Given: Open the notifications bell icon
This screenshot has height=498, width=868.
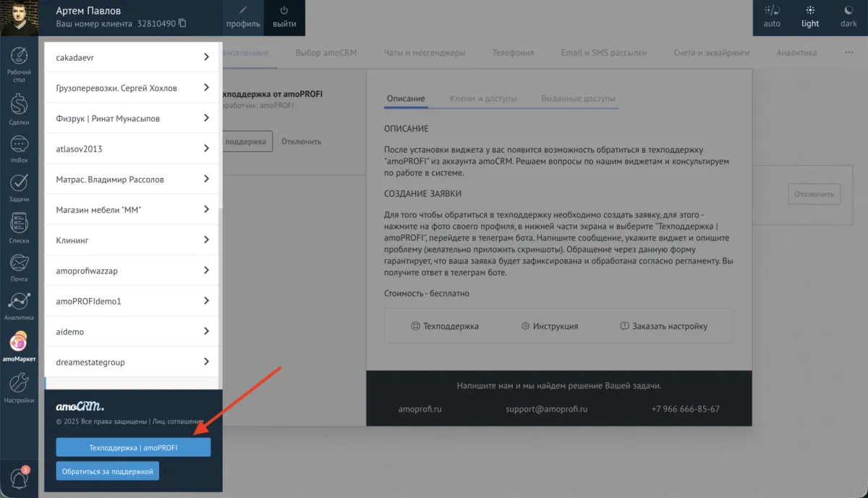Looking at the screenshot, I should click(x=19, y=477).
